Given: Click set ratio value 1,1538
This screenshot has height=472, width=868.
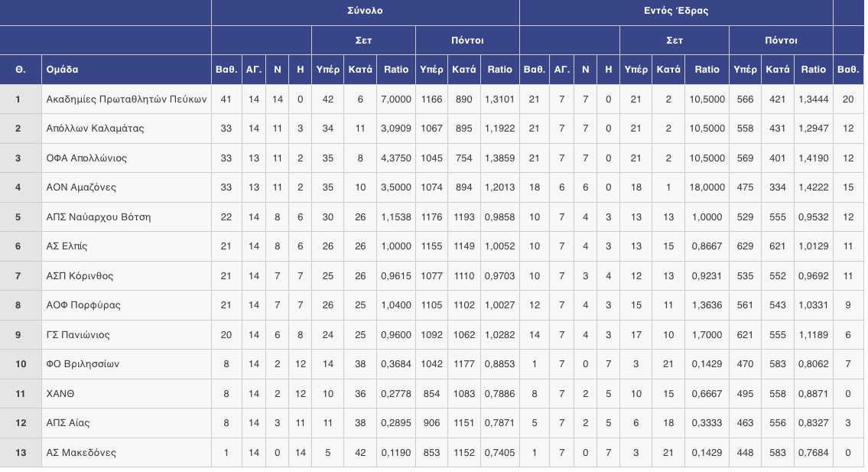Looking at the screenshot, I should point(396,216).
